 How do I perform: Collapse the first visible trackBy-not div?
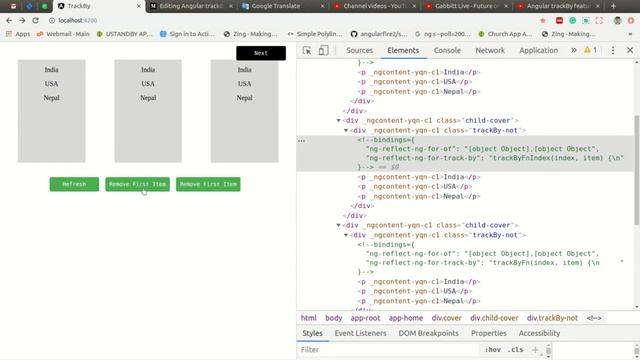[x=346, y=130]
